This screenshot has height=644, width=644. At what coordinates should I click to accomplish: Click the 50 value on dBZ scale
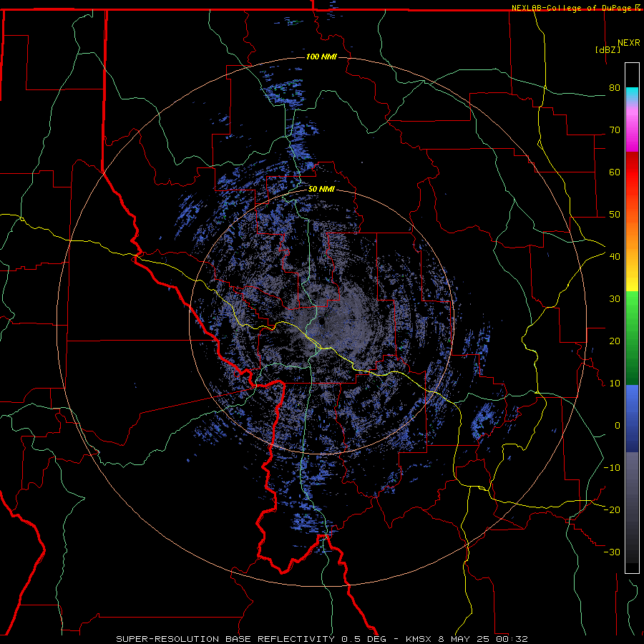(x=615, y=215)
